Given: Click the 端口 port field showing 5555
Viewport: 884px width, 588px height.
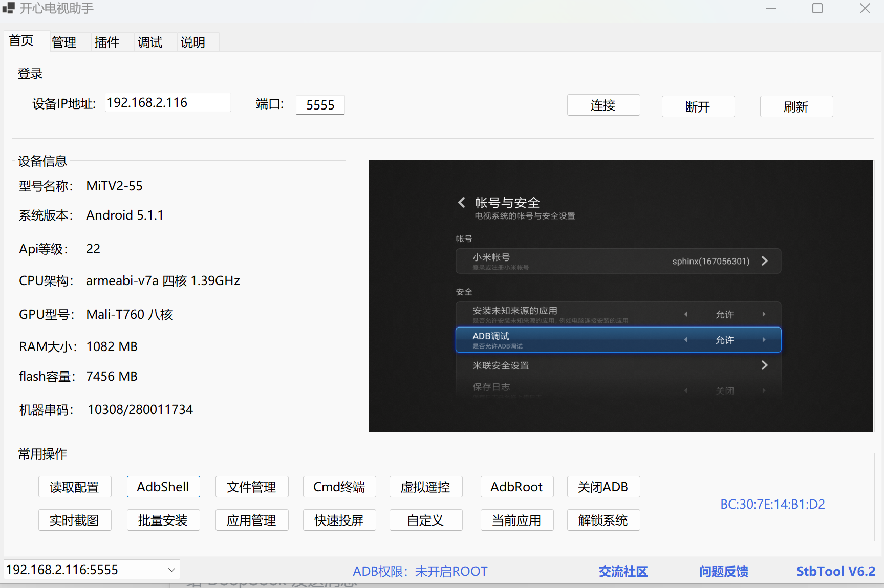Looking at the screenshot, I should (320, 105).
